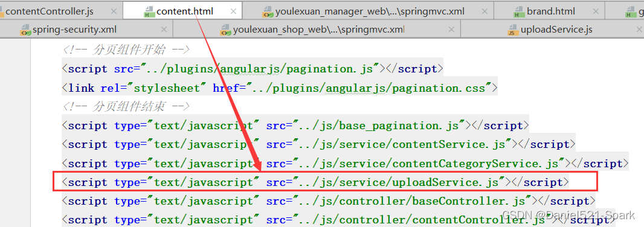The width and height of the screenshot is (644, 227).
Task: Click the base_pagination.js script line
Action: pos(295,125)
